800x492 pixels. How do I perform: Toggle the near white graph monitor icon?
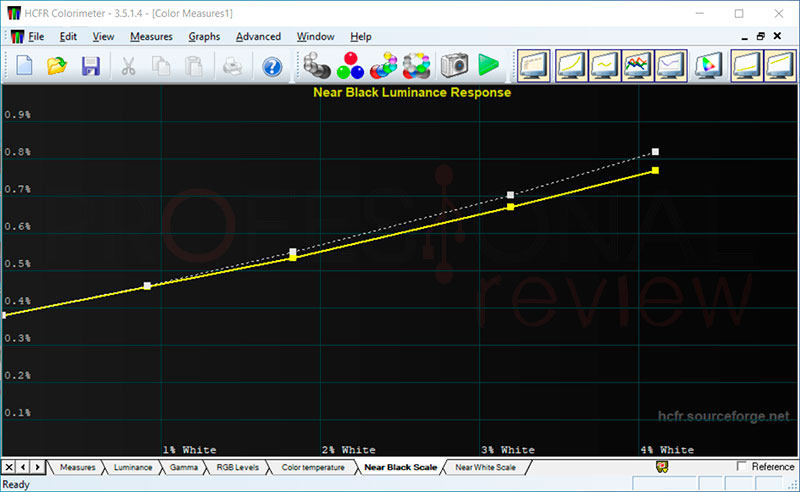pyautogui.click(x=780, y=65)
